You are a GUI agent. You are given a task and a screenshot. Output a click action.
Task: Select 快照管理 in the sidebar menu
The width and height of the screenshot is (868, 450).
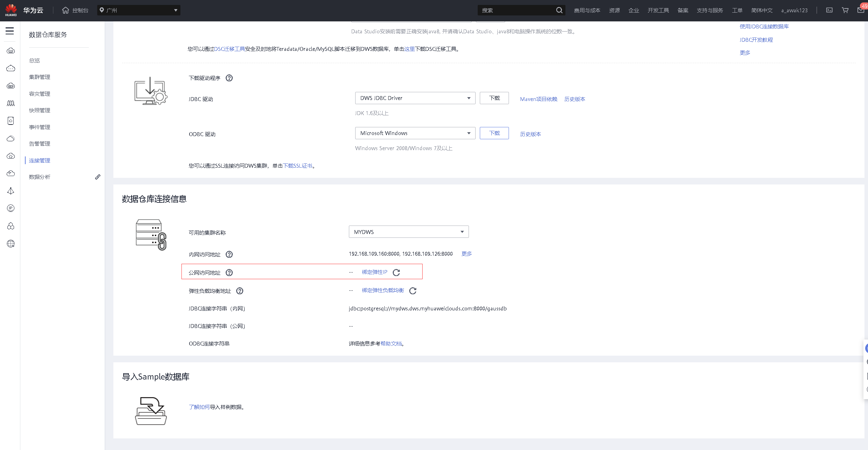click(x=40, y=110)
